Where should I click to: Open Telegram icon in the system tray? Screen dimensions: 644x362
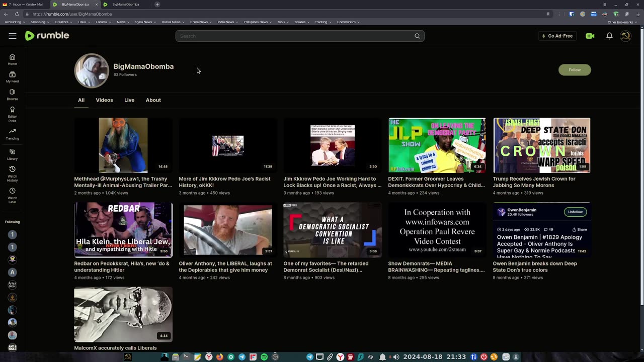[310, 357]
